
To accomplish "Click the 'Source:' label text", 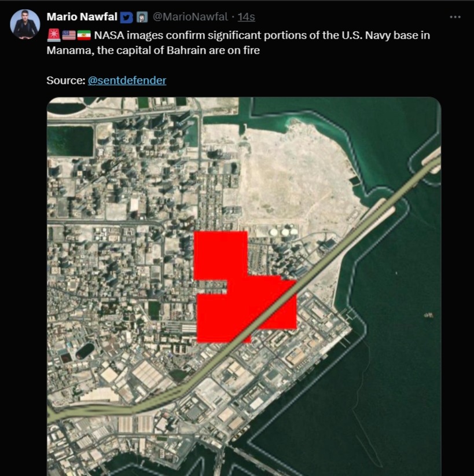I will click(x=66, y=80).
